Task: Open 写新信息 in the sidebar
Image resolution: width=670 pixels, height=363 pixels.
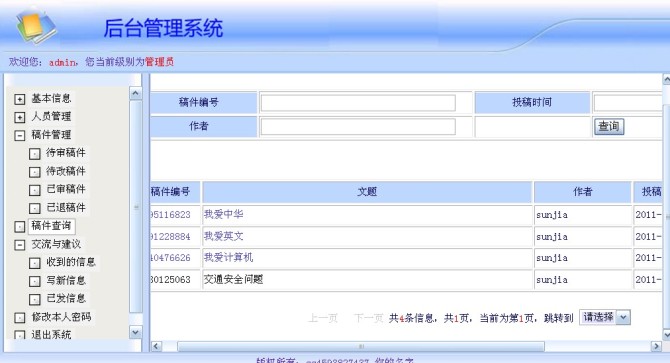Action: (66, 280)
